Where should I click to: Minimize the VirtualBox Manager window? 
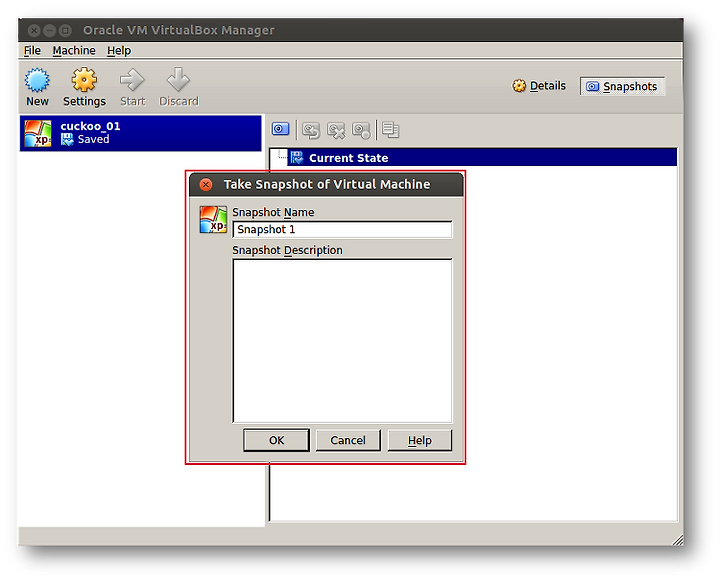click(x=50, y=30)
